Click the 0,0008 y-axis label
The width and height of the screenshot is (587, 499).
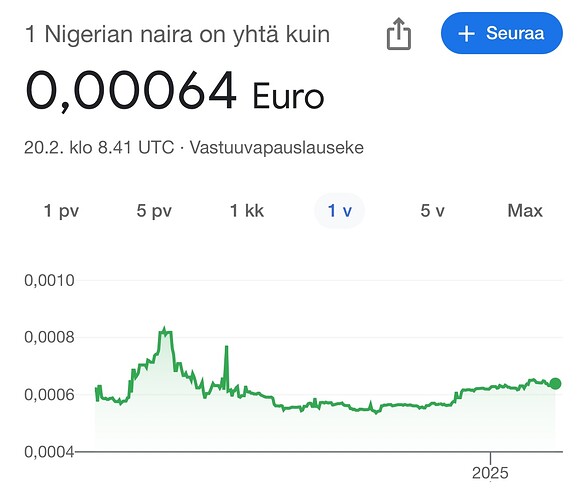[49, 338]
